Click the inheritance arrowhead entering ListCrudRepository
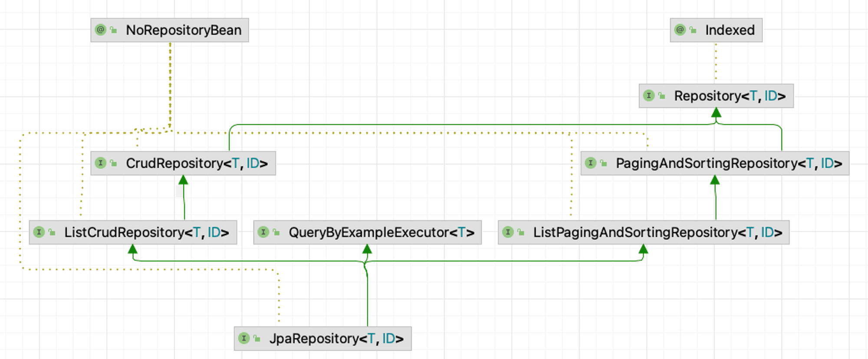The width and height of the screenshot is (868, 359). [x=133, y=249]
